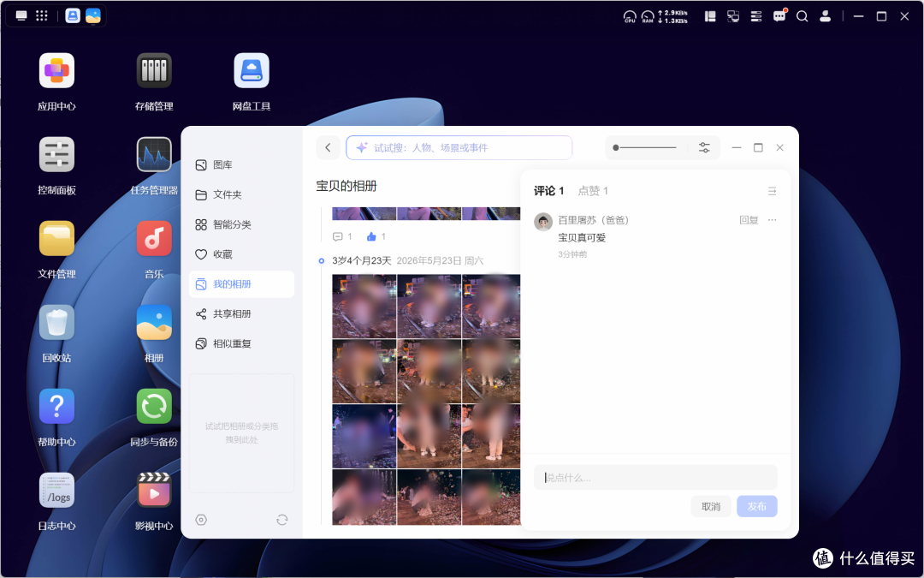924x578 pixels.
Task: Open 智能分类 in the sidebar
Action: pyautogui.click(x=241, y=224)
